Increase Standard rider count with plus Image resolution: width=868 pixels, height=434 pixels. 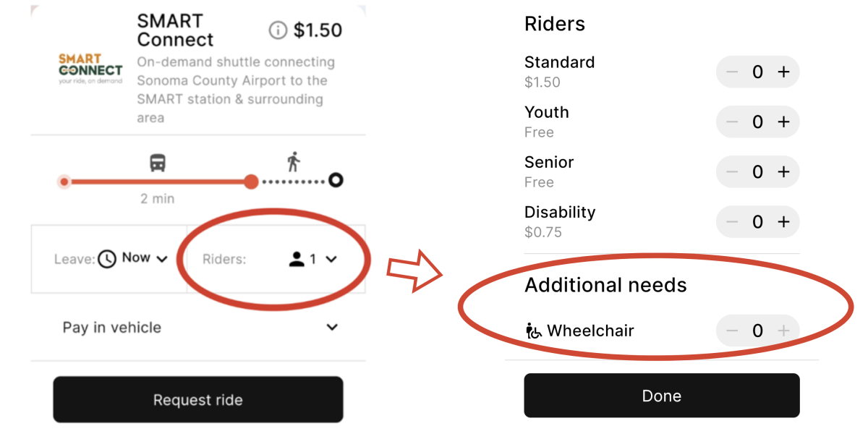pyautogui.click(x=783, y=72)
